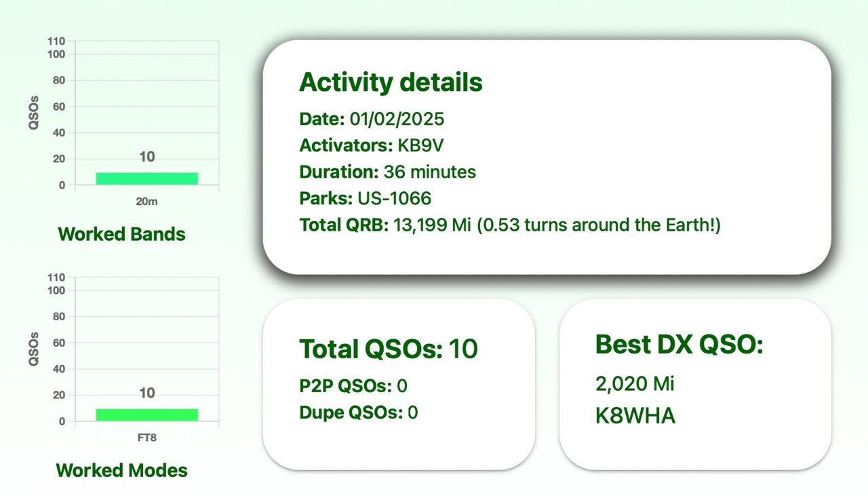Click the Activity details heading
Image resolution: width=868 pixels, height=496 pixels.
point(391,82)
